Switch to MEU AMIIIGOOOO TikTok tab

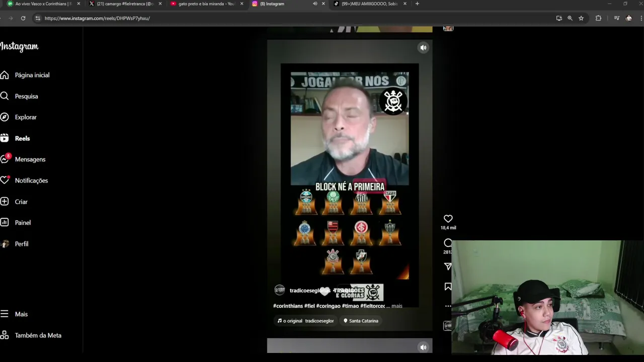369,4
